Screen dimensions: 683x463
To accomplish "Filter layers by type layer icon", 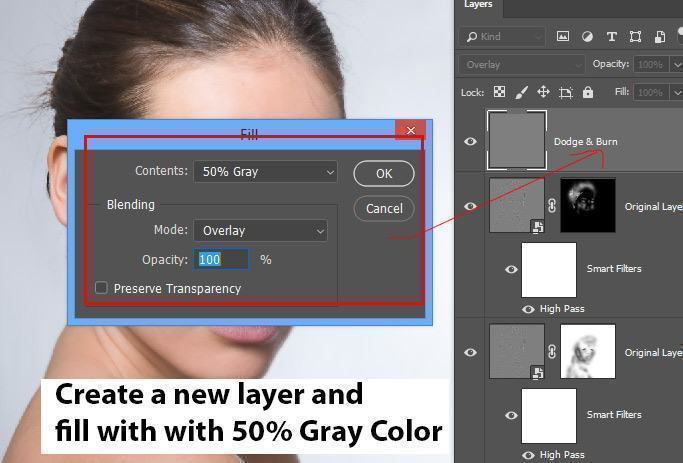I will [612, 37].
